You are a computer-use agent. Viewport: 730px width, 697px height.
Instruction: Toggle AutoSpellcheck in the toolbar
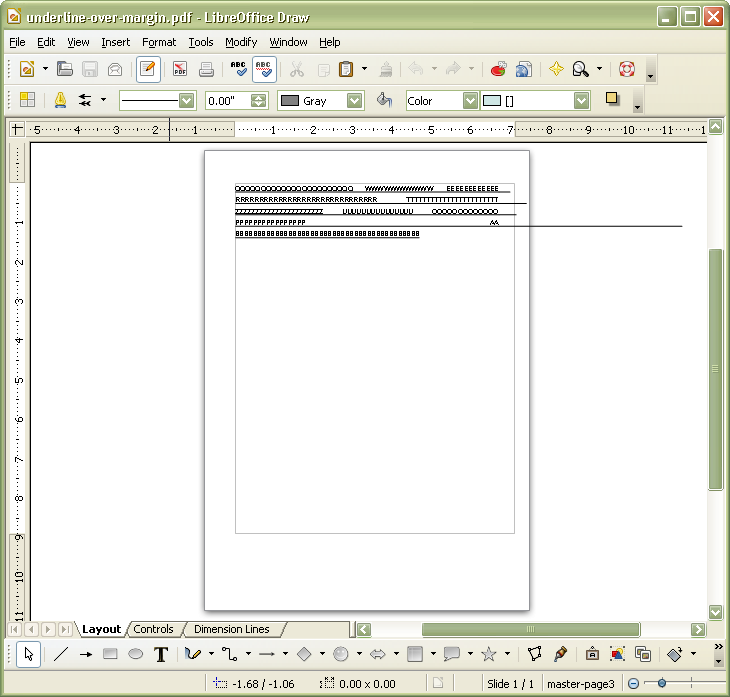pos(264,69)
